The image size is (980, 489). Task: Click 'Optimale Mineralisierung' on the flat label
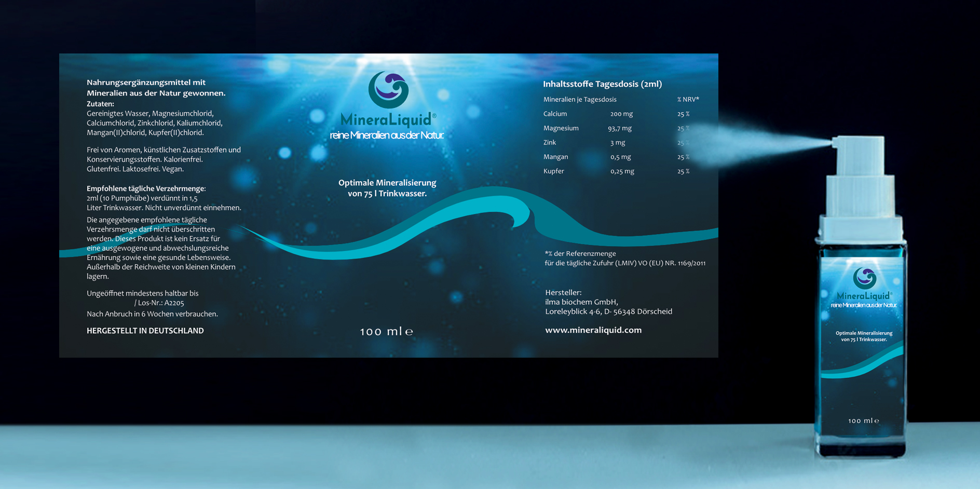coord(387,183)
